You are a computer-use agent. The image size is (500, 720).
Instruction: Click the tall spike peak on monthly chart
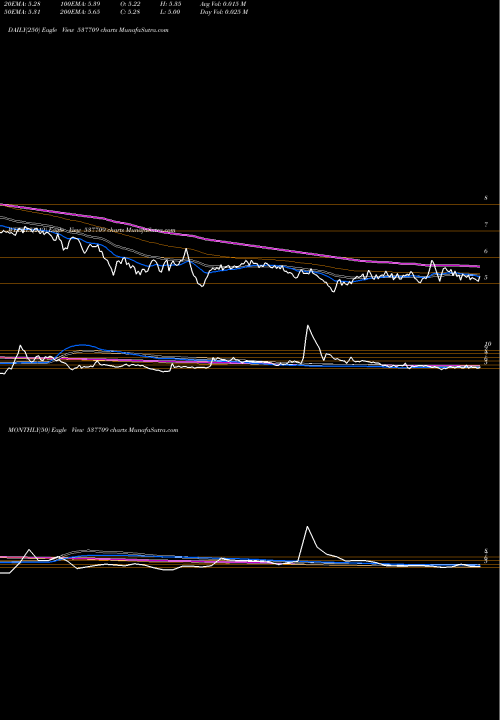(x=307, y=527)
